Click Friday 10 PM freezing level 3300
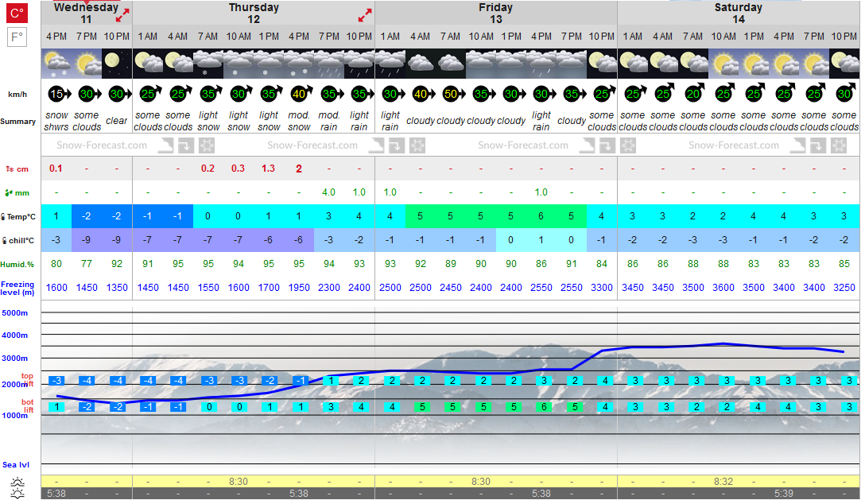The image size is (865, 504). coord(602,287)
